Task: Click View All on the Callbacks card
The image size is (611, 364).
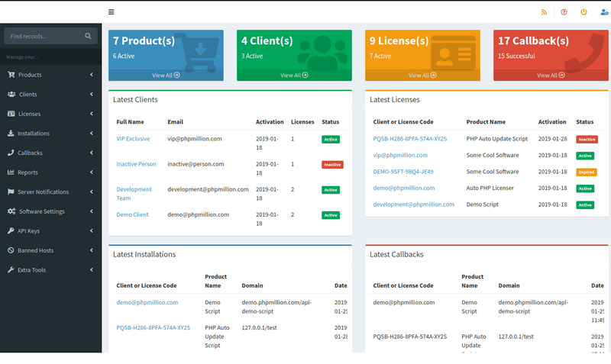Action: point(551,75)
